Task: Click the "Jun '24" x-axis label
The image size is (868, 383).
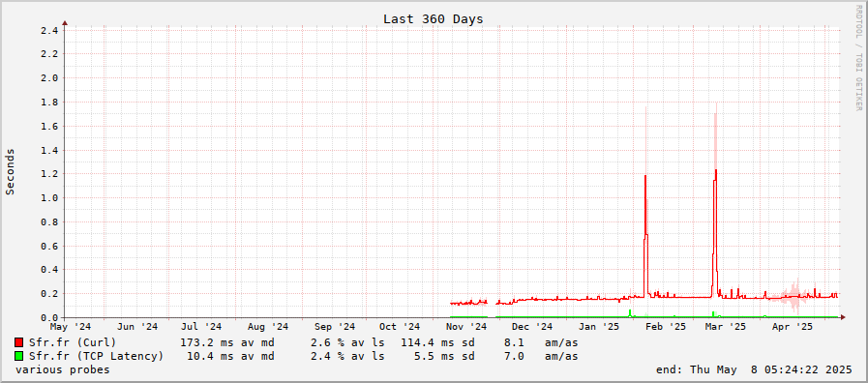Action: pyautogui.click(x=137, y=327)
